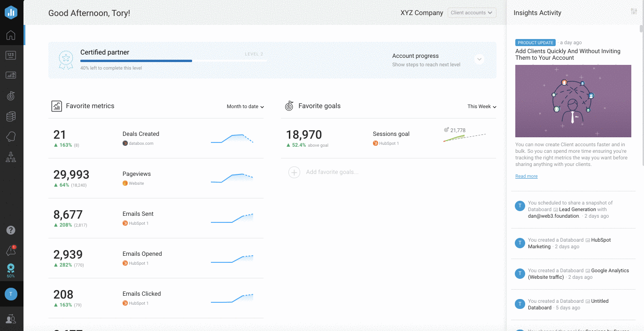
Task: Click the PRODUCT UPDATE tag
Action: (535, 42)
